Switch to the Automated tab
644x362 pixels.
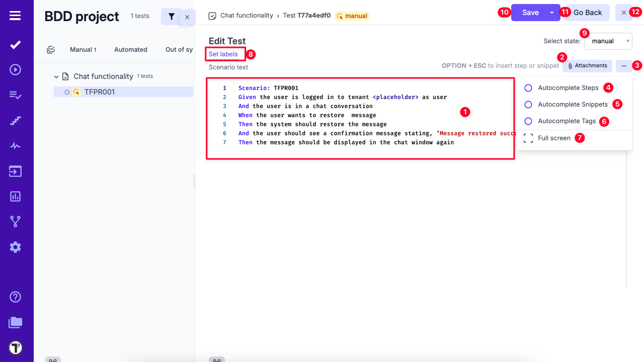pos(131,50)
